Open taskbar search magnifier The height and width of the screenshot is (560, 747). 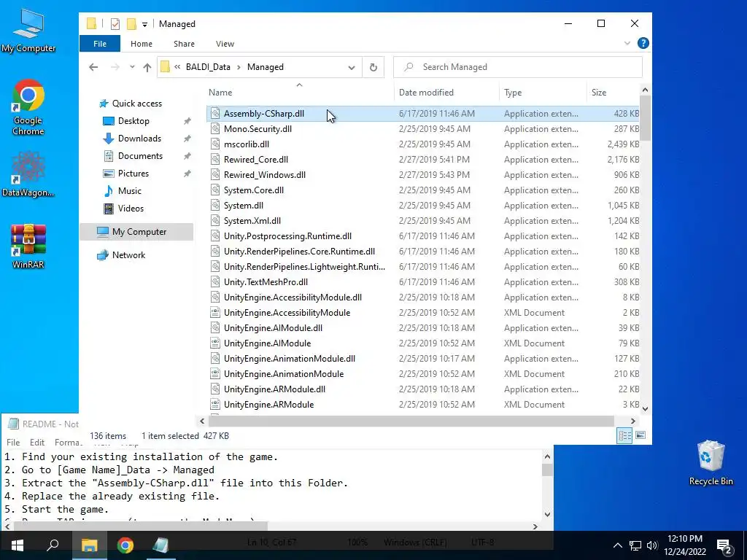(x=53, y=545)
